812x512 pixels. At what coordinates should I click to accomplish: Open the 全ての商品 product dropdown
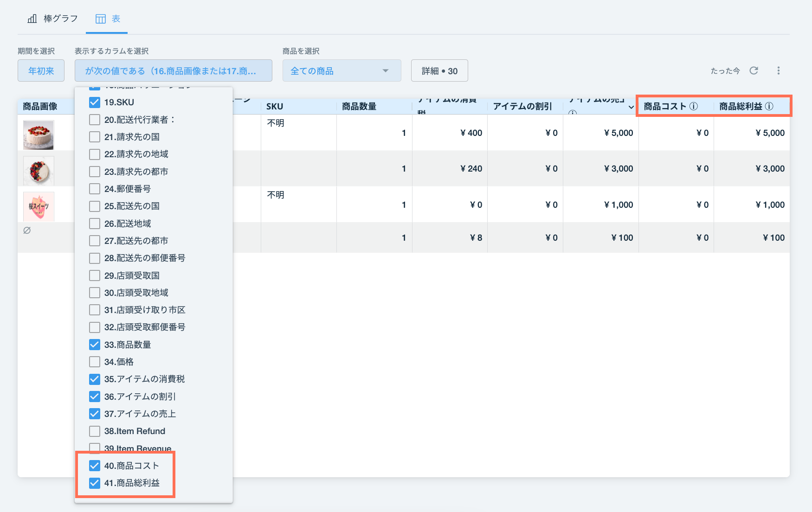coord(342,70)
